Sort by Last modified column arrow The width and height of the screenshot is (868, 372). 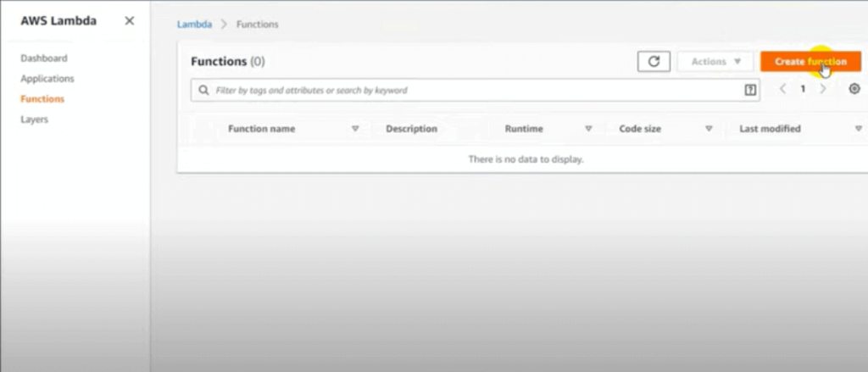pos(859,129)
